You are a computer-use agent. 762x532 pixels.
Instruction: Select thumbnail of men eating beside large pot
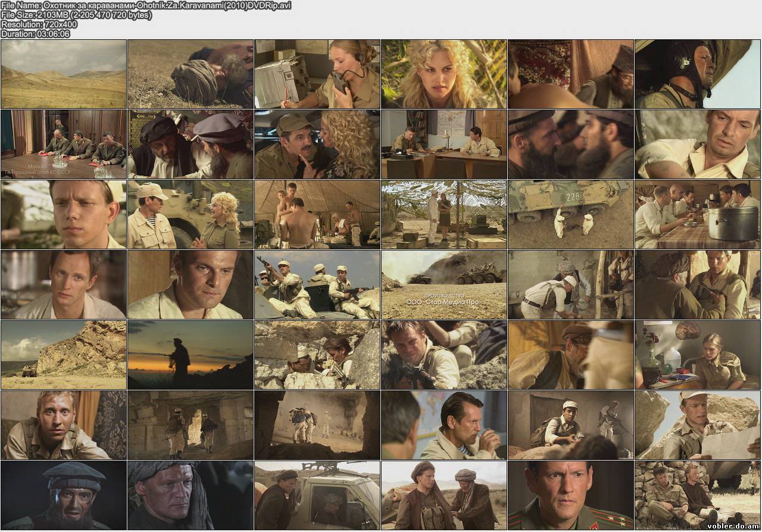coord(698,215)
